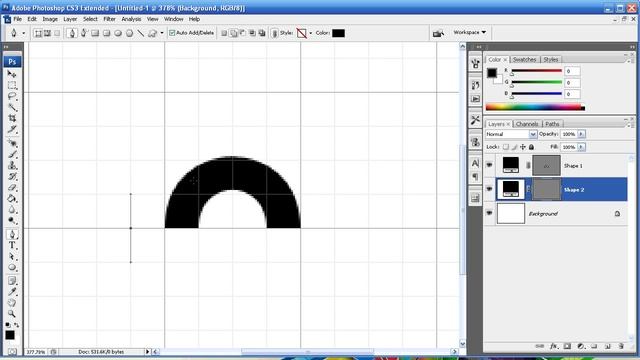The height and width of the screenshot is (360, 640).
Task: Select the Notes tool
Action: click(x=12, y=281)
